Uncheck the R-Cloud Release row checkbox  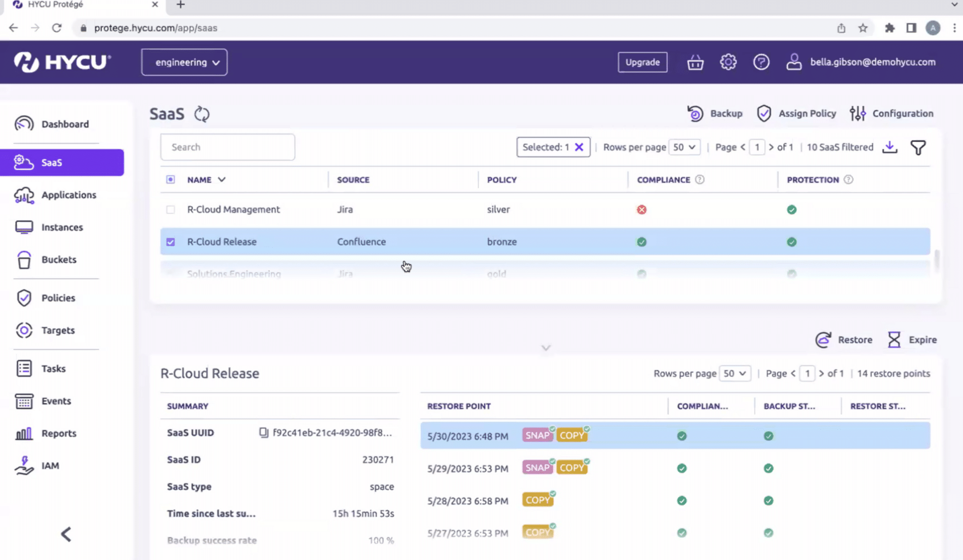171,242
